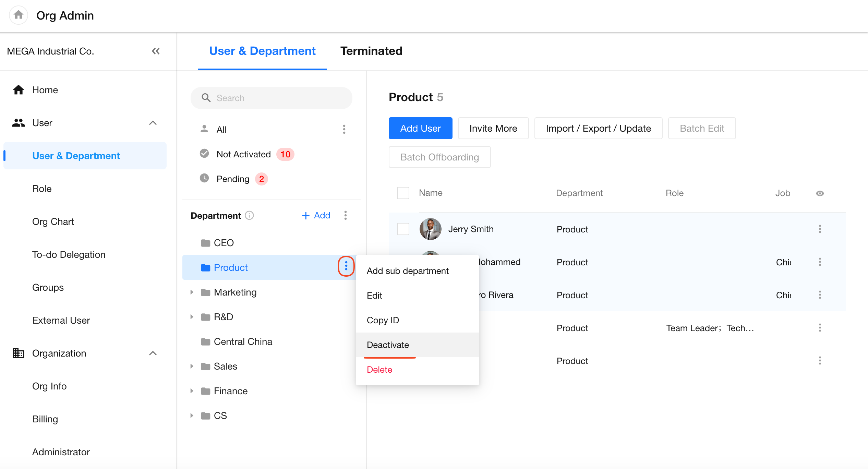Click the Add User button
The width and height of the screenshot is (868, 469).
click(x=420, y=128)
